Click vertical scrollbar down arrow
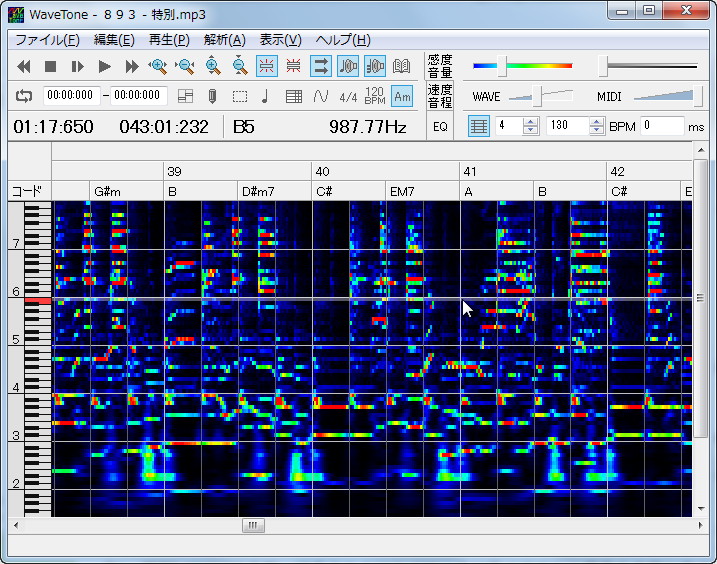Image resolution: width=717 pixels, height=564 pixels. coord(701,509)
